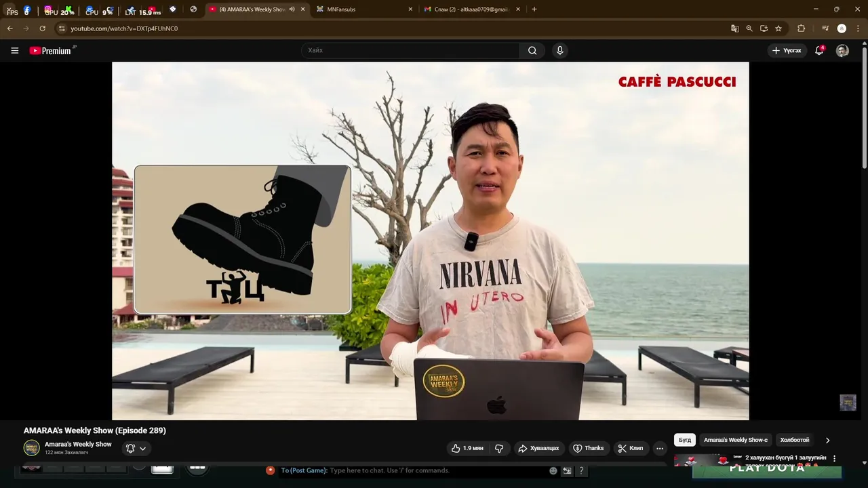The width and height of the screenshot is (868, 488).
Task: Select the Бүгд filter chip
Action: coord(685,440)
